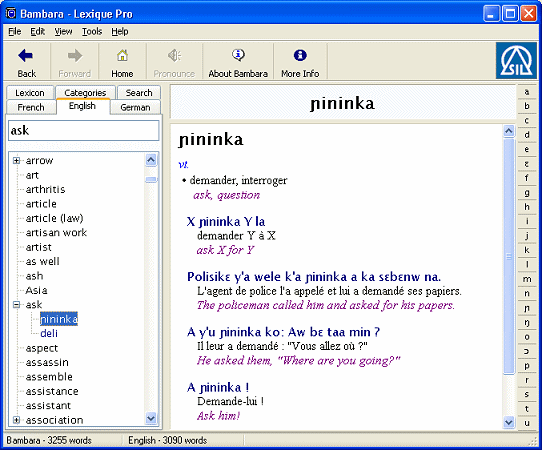The width and height of the screenshot is (542, 450).
Task: Select 'assistant' in the word list
Action: click(48, 405)
